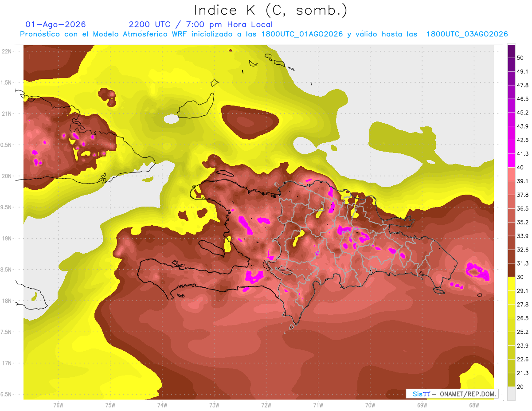
Task: Click the longitude axis label "72W"
Action: tap(266, 405)
